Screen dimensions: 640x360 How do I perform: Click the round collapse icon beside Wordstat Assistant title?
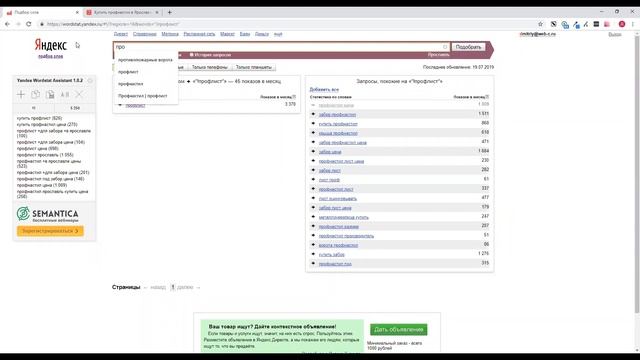click(x=90, y=80)
